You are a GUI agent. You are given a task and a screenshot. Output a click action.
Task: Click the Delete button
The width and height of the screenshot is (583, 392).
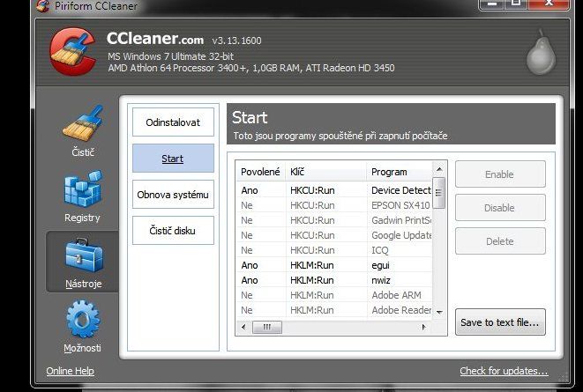pyautogui.click(x=500, y=240)
